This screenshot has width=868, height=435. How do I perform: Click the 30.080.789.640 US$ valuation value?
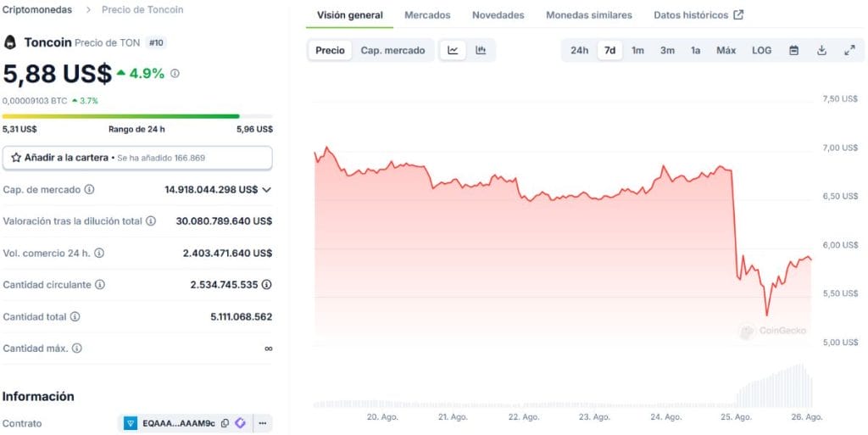224,220
